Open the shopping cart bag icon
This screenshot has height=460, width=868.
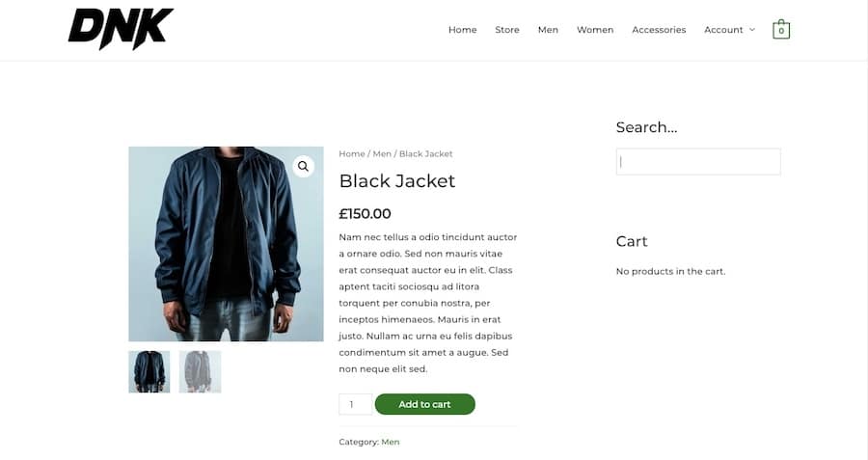pos(781,30)
